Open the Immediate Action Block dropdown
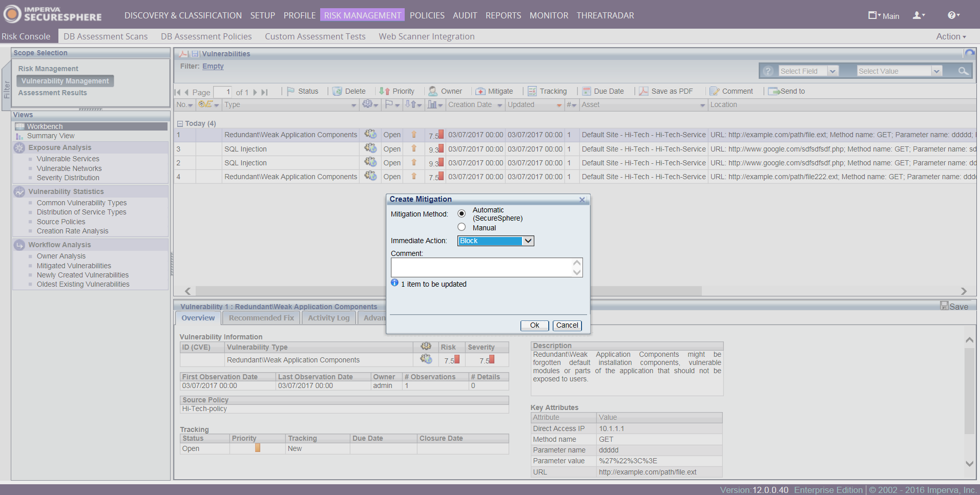980x495 pixels. (x=495, y=241)
